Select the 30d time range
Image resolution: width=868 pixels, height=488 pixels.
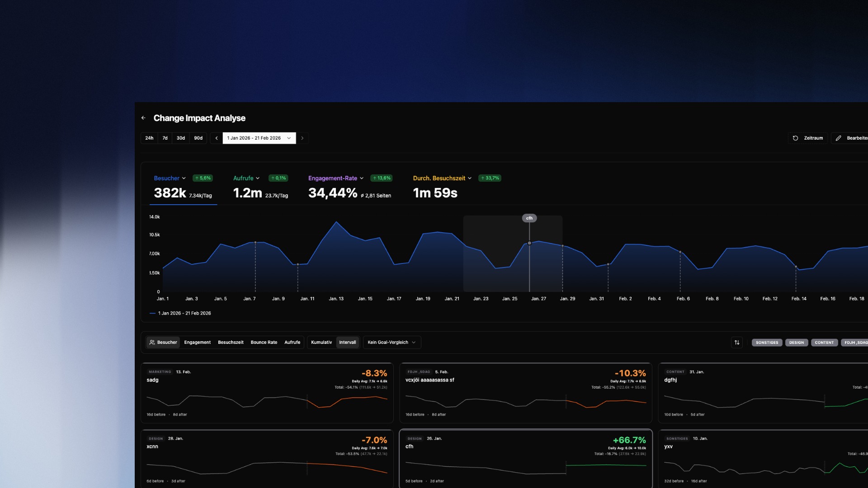[181, 138]
